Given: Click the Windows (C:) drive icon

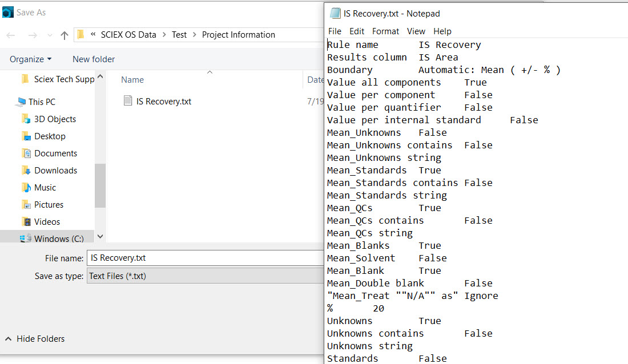Looking at the screenshot, I should [x=25, y=238].
